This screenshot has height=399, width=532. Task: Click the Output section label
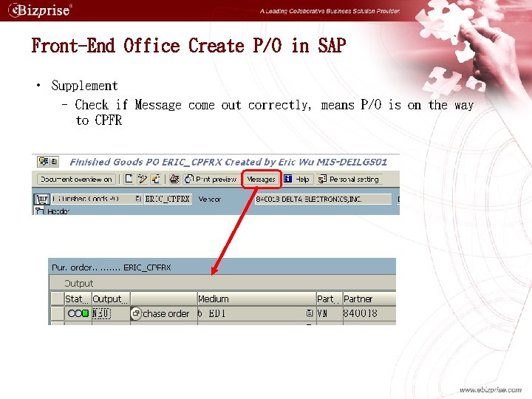tap(79, 283)
